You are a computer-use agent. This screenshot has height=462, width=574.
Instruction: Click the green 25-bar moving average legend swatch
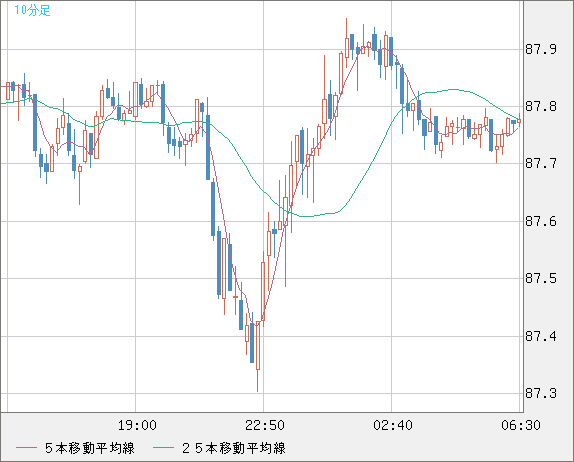click(163, 448)
